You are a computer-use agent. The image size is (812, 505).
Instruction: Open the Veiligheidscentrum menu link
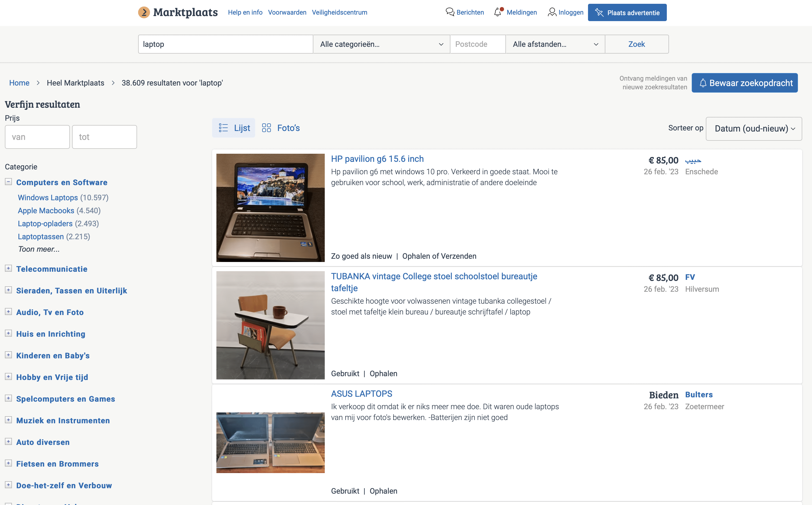[339, 12]
